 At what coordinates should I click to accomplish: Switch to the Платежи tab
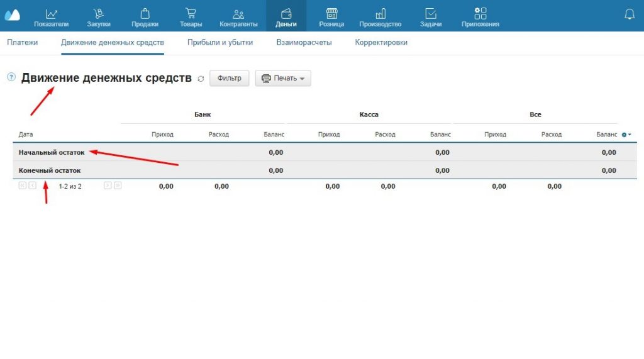tap(23, 43)
